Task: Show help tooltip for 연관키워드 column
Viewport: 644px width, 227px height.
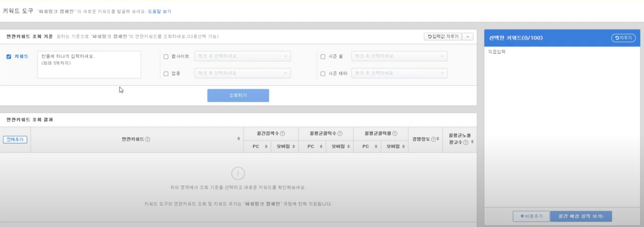Action: [148, 140]
